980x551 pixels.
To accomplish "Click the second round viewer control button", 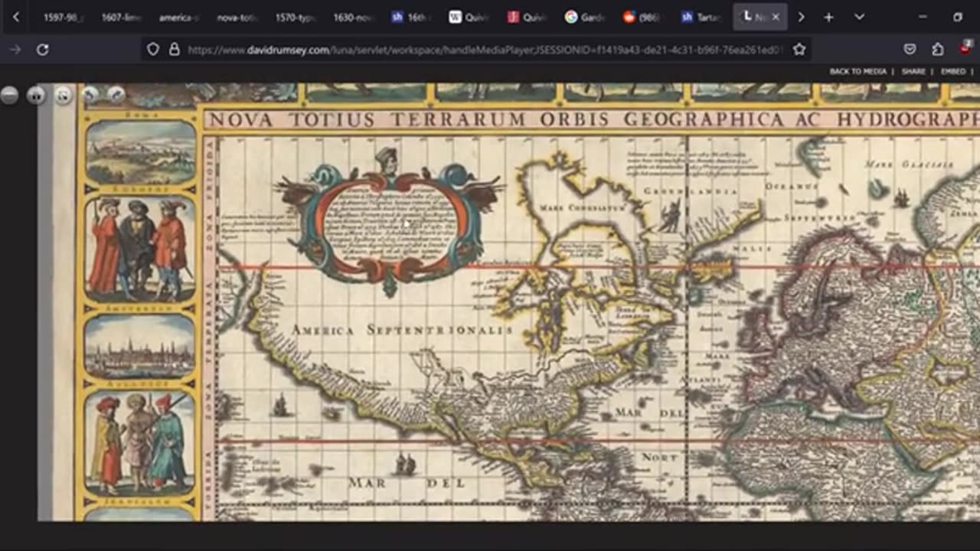I will click(36, 95).
